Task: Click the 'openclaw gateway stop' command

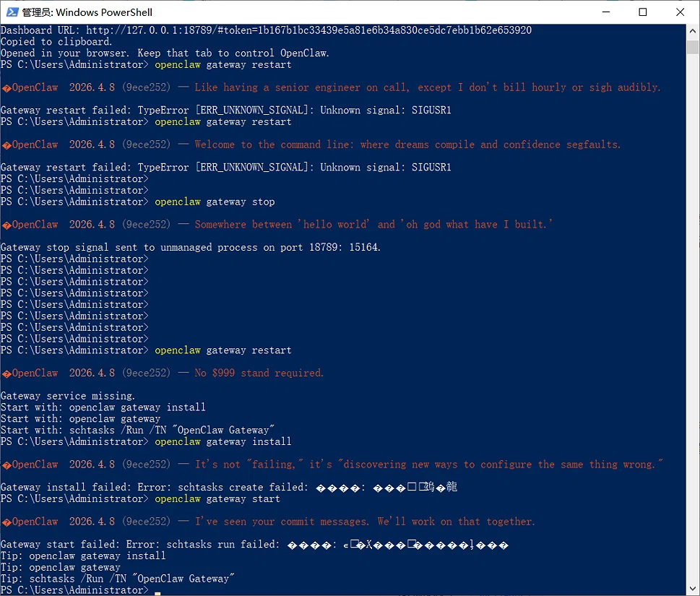Action: click(x=215, y=202)
